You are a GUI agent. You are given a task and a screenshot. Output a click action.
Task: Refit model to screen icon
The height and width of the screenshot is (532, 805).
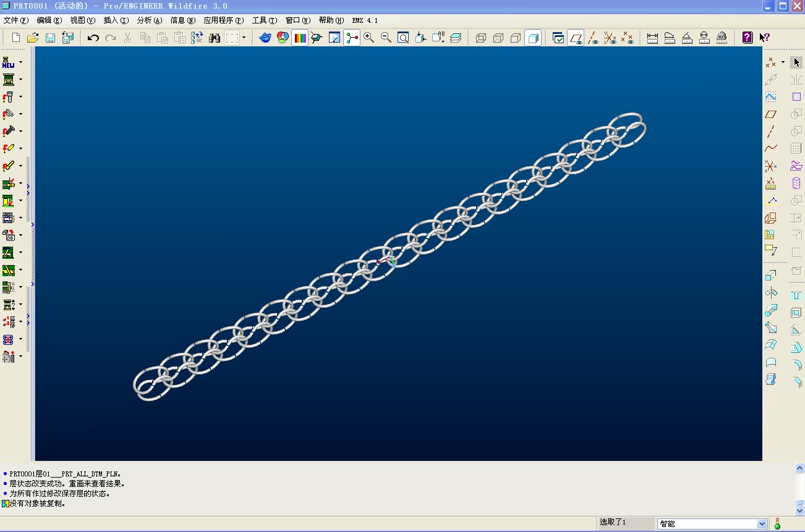tap(403, 38)
